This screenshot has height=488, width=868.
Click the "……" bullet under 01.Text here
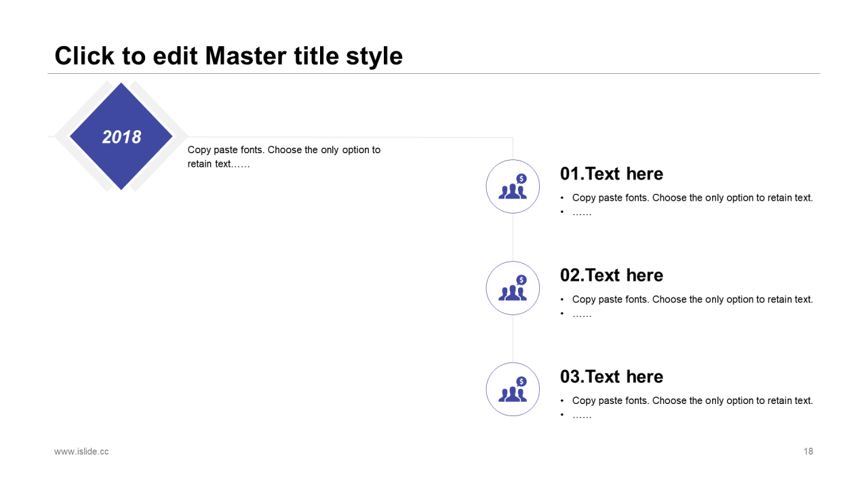pyautogui.click(x=582, y=213)
